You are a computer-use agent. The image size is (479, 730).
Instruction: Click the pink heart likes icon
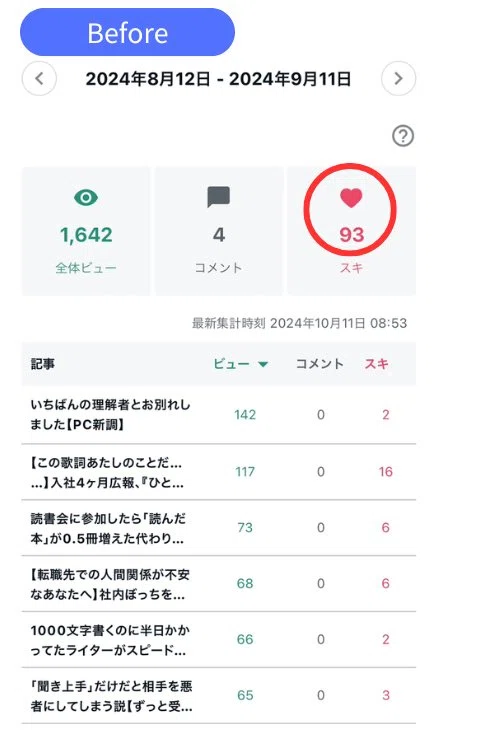tap(351, 198)
